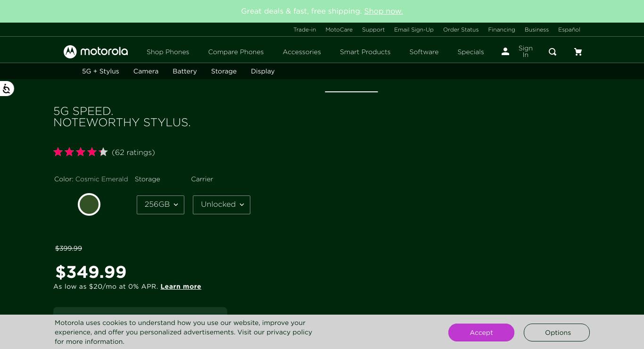Click the user account icon

[x=505, y=51]
